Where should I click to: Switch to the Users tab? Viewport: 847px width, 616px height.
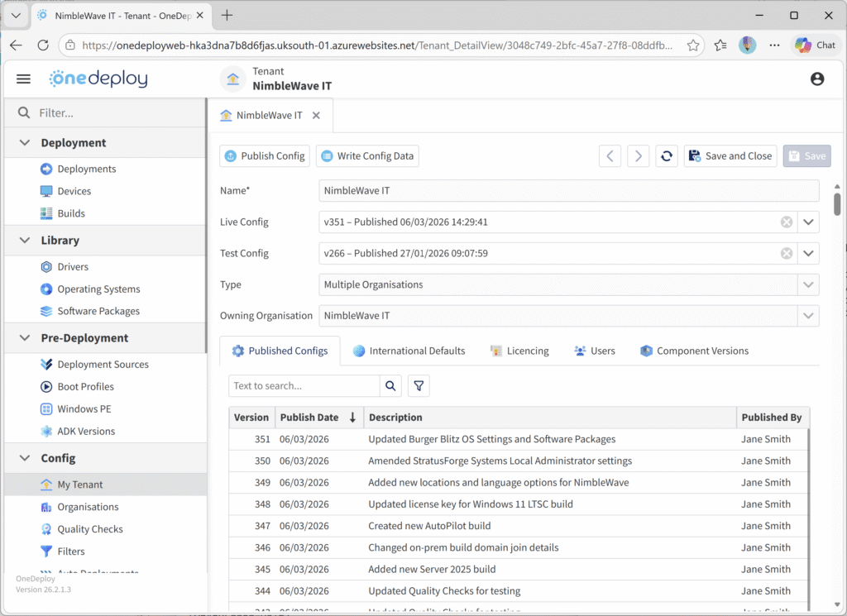[x=595, y=351]
